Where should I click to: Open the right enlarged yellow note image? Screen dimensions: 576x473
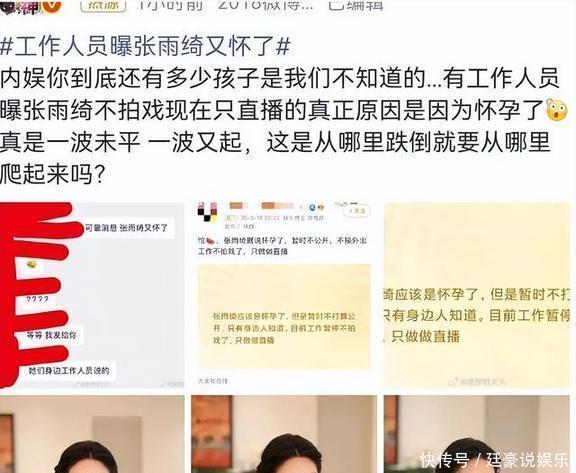pos(477,295)
